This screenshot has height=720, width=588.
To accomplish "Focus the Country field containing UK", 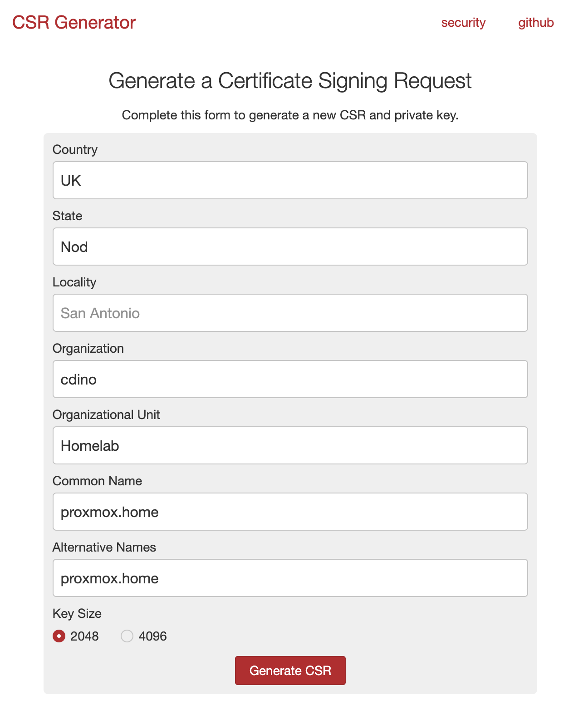I will [290, 180].
